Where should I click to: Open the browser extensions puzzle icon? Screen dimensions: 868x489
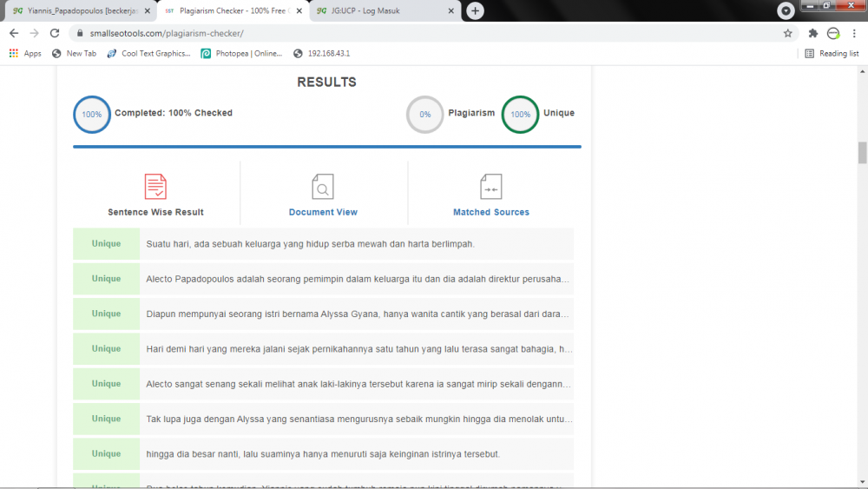(x=812, y=33)
